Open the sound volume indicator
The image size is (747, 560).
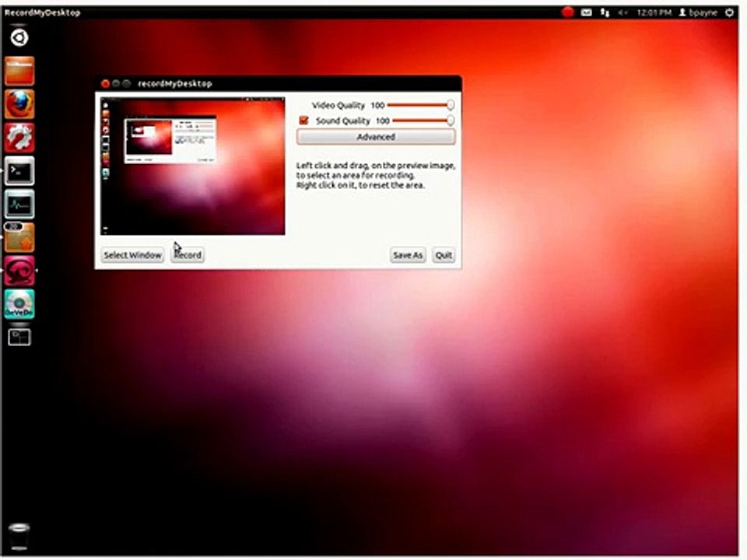[x=622, y=13]
